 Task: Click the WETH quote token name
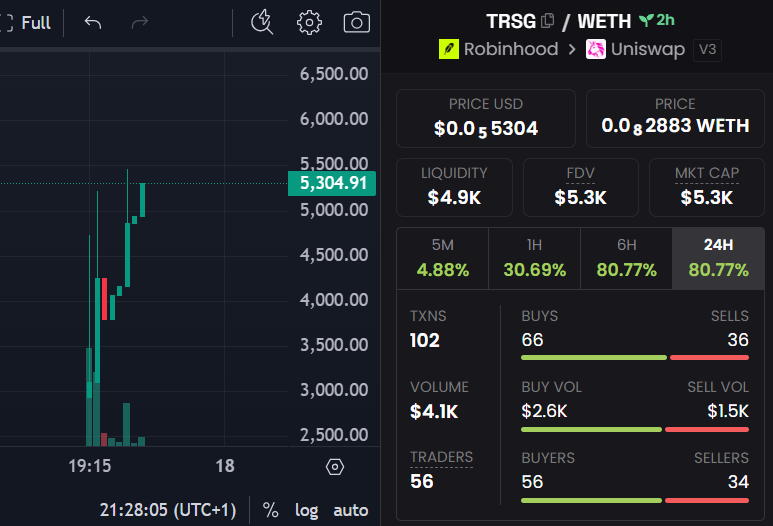click(604, 21)
